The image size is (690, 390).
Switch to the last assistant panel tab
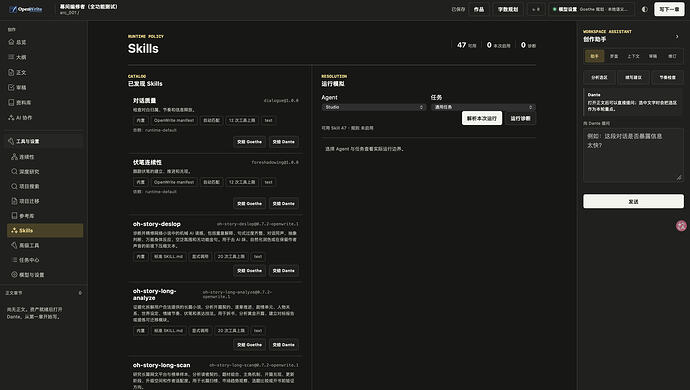[x=672, y=56]
